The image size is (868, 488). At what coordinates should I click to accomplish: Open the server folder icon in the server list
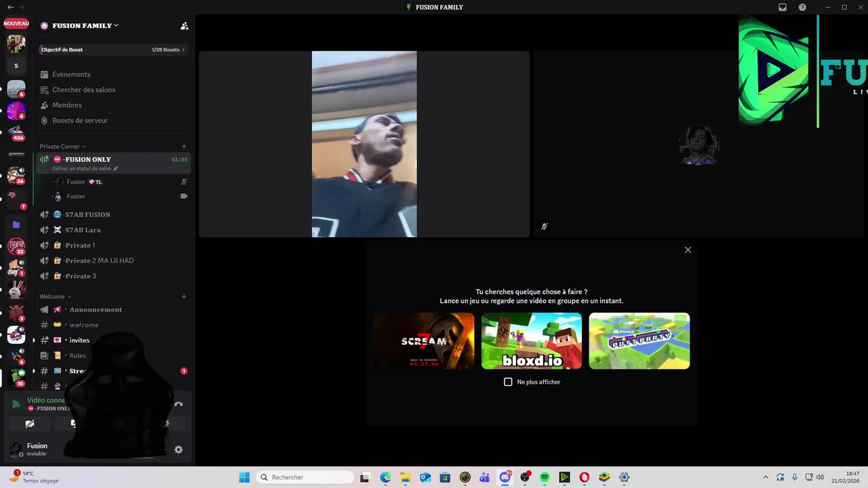[16, 224]
